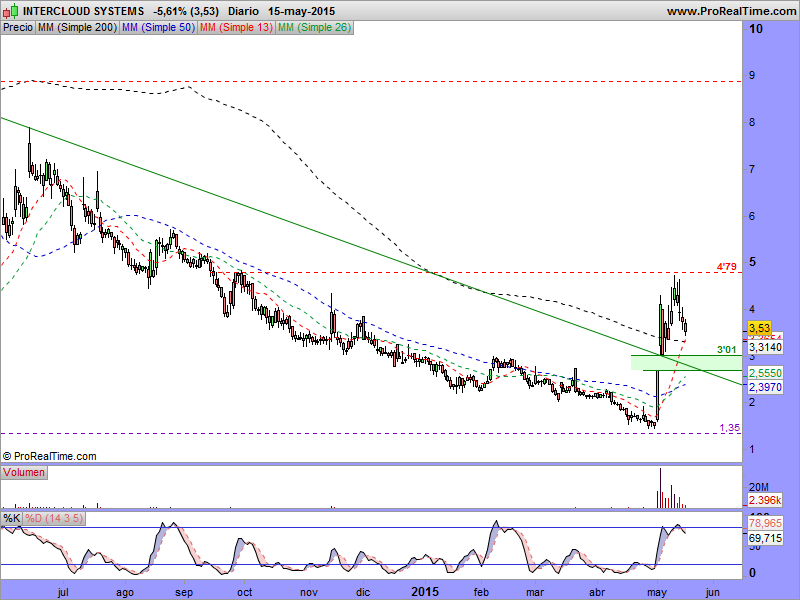Click the red 4'79 resistance label
Screen dimensions: 800x600
coord(727,266)
